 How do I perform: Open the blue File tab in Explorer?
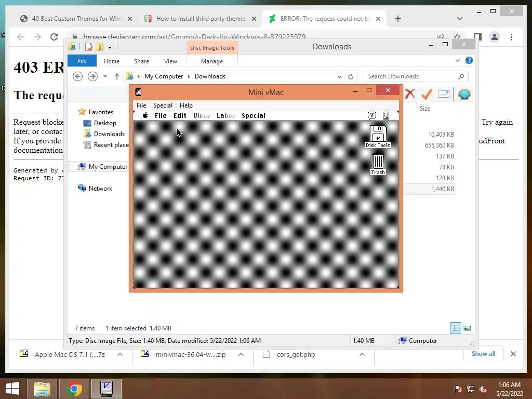82,61
